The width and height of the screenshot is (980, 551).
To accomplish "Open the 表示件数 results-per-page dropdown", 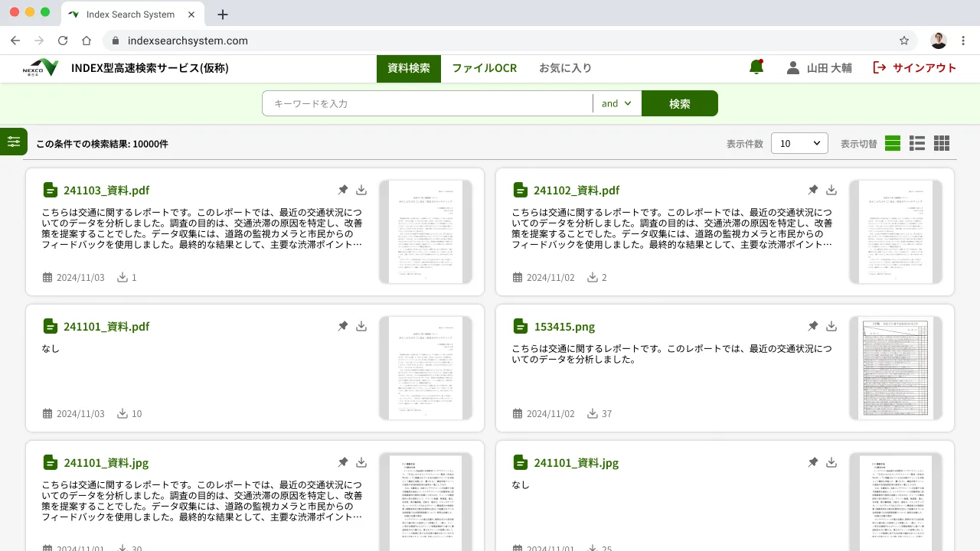I will click(799, 142).
